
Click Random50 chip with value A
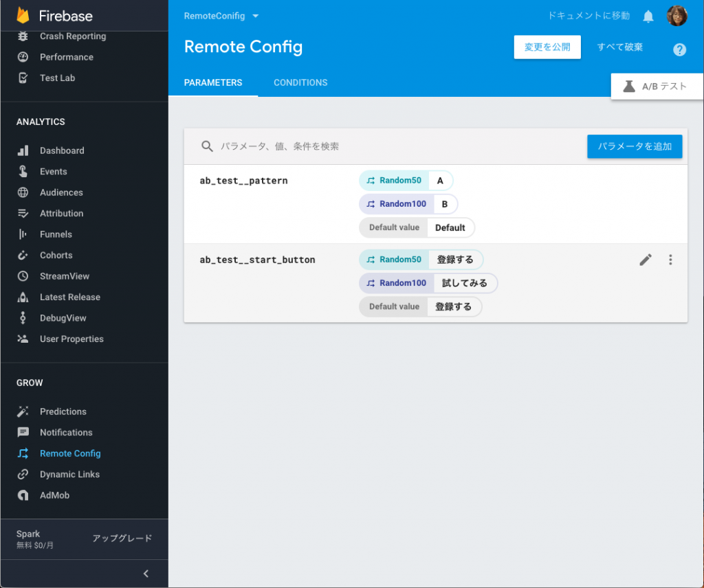coord(406,180)
